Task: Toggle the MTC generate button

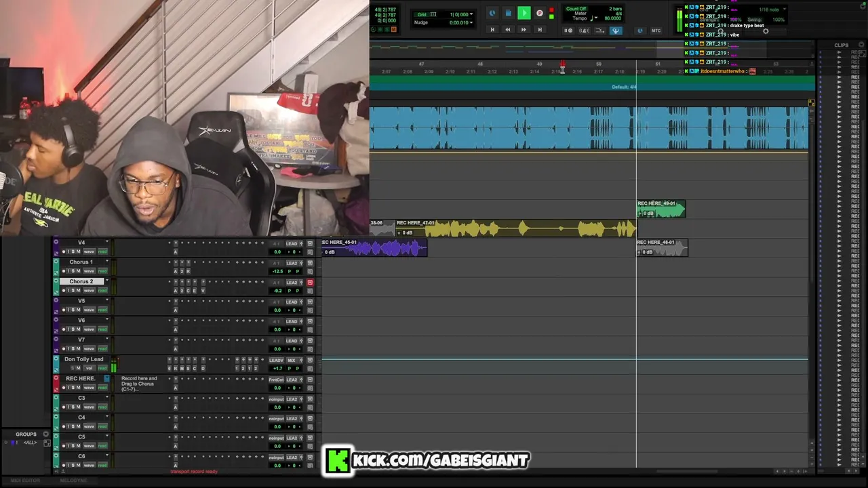Action: (x=656, y=30)
